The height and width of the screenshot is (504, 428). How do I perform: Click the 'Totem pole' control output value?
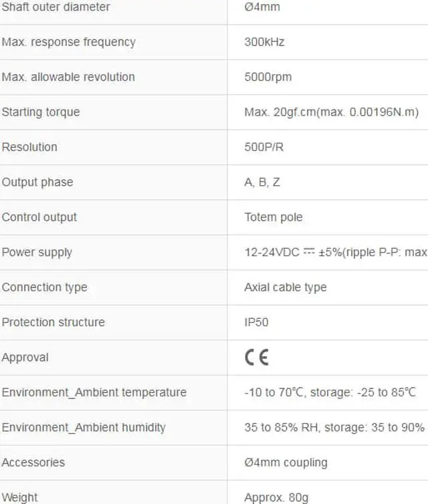[273, 217]
